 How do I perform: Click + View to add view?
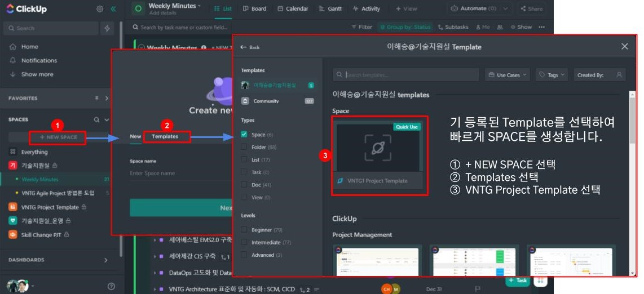[406, 8]
